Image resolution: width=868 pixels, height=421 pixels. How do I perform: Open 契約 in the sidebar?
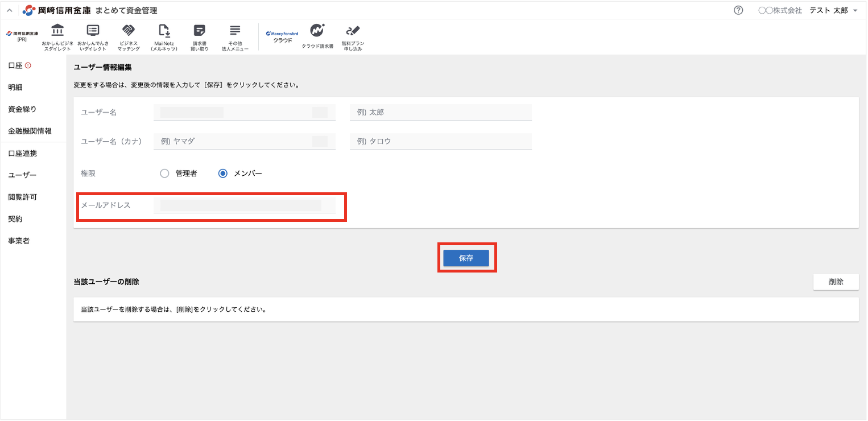click(15, 218)
